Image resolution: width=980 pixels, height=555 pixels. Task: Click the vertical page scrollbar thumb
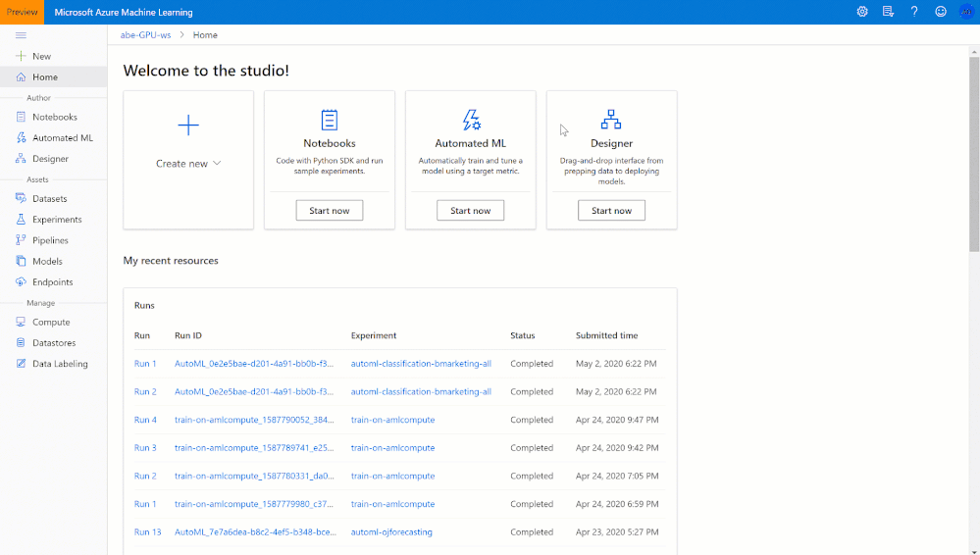point(974,154)
